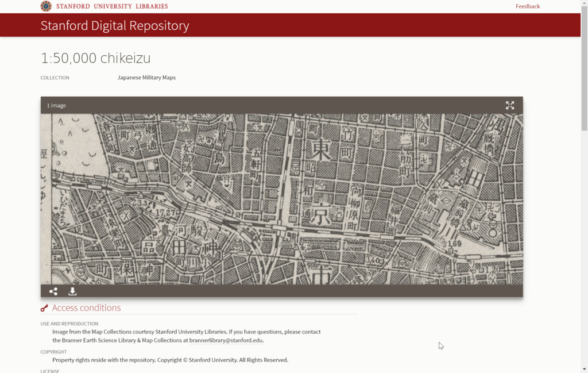Viewport: 588px width, 373px height.
Task: Click the '1 image' label in viewer
Action: point(56,105)
